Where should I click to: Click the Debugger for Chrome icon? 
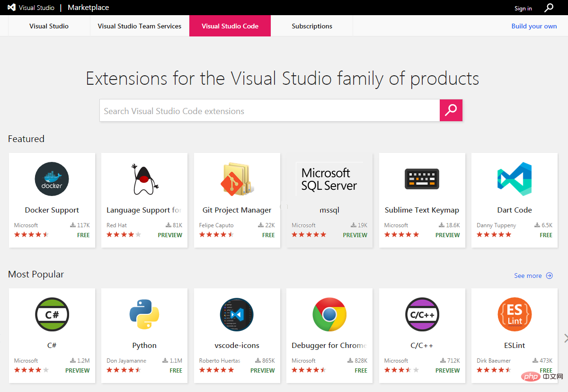pos(329,314)
